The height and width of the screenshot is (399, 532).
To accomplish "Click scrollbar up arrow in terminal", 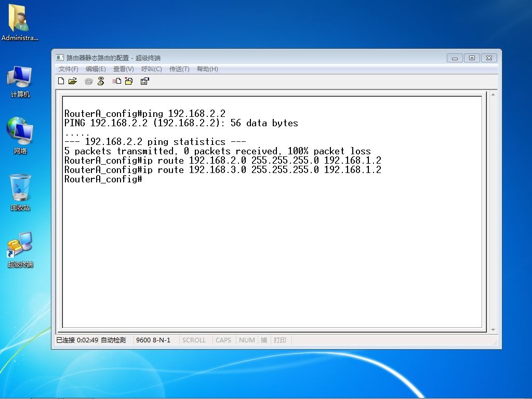I will pyautogui.click(x=493, y=95).
